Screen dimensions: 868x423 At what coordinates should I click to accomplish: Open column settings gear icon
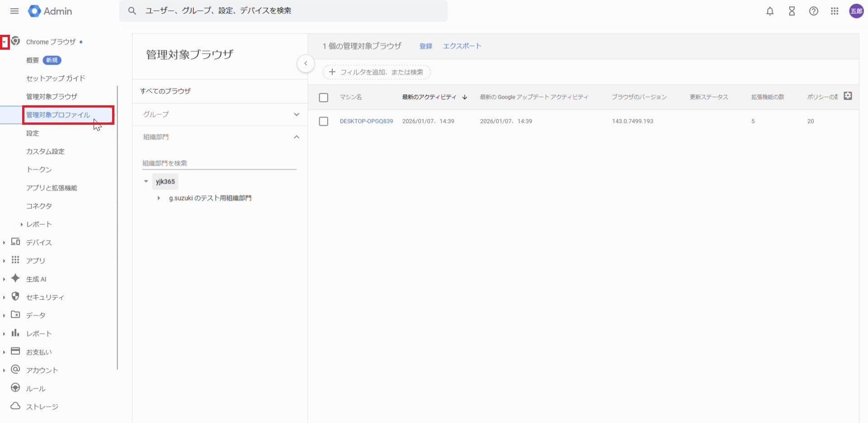click(x=848, y=96)
